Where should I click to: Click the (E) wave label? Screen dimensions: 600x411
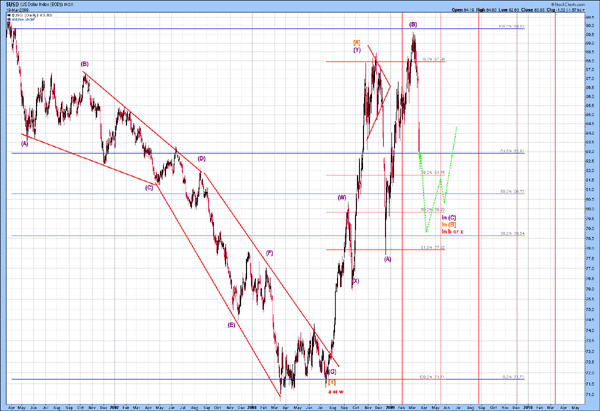(x=231, y=325)
